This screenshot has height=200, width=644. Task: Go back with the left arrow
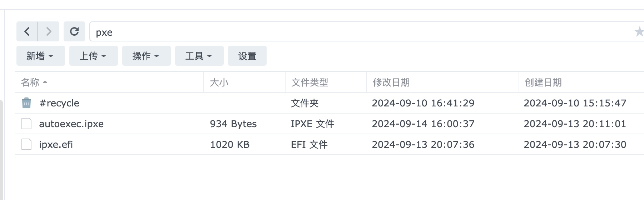pos(27,31)
